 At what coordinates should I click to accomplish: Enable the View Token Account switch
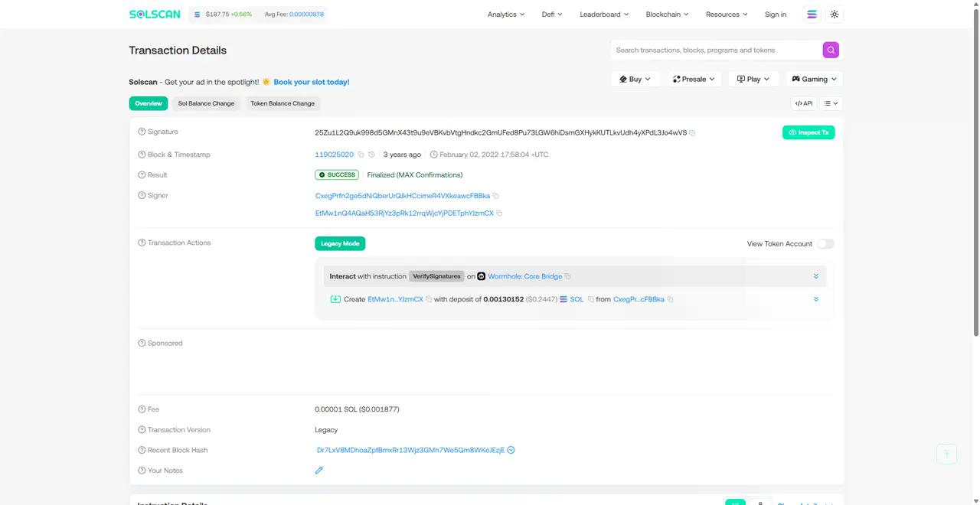pos(825,244)
